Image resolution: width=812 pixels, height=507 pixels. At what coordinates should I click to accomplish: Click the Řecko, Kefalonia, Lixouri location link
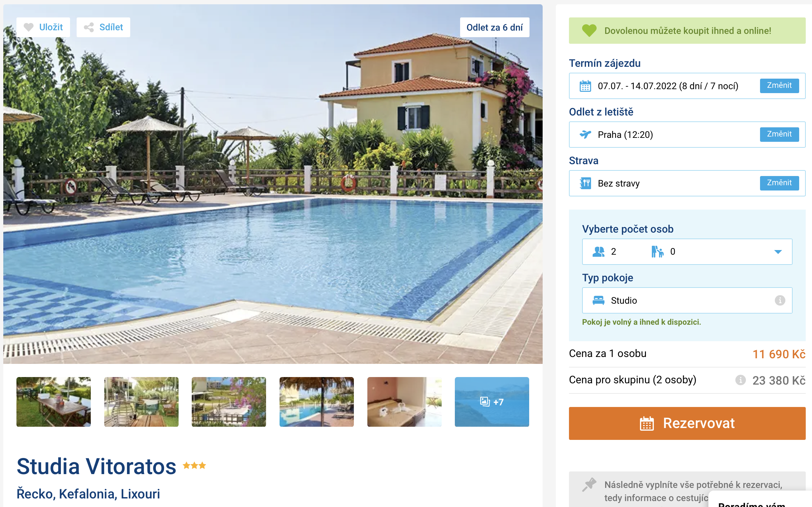[x=88, y=494]
